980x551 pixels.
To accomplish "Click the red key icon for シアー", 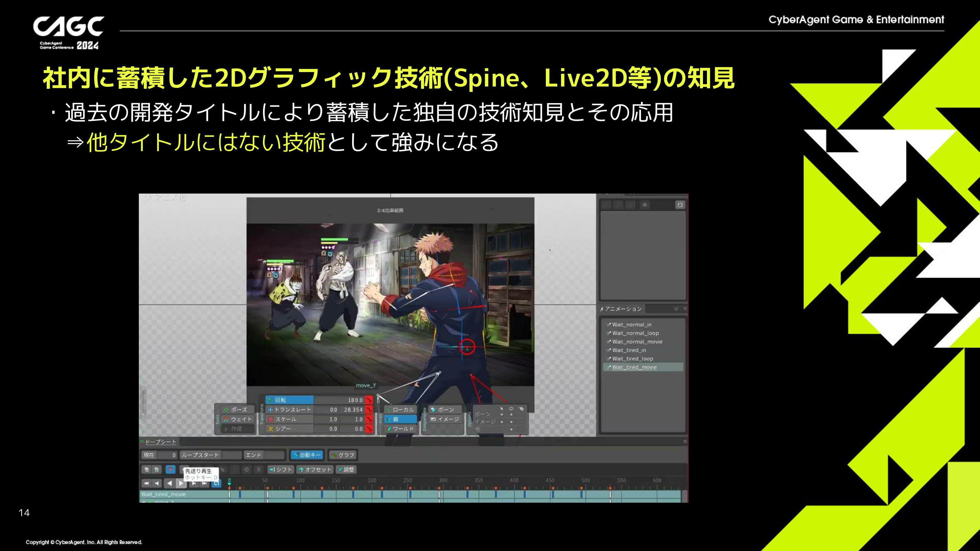I will (x=368, y=429).
